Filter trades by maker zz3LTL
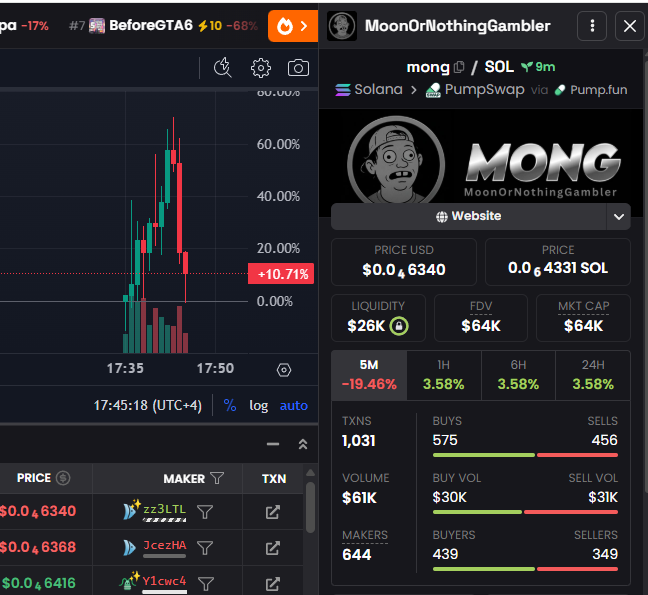 pyautogui.click(x=205, y=512)
